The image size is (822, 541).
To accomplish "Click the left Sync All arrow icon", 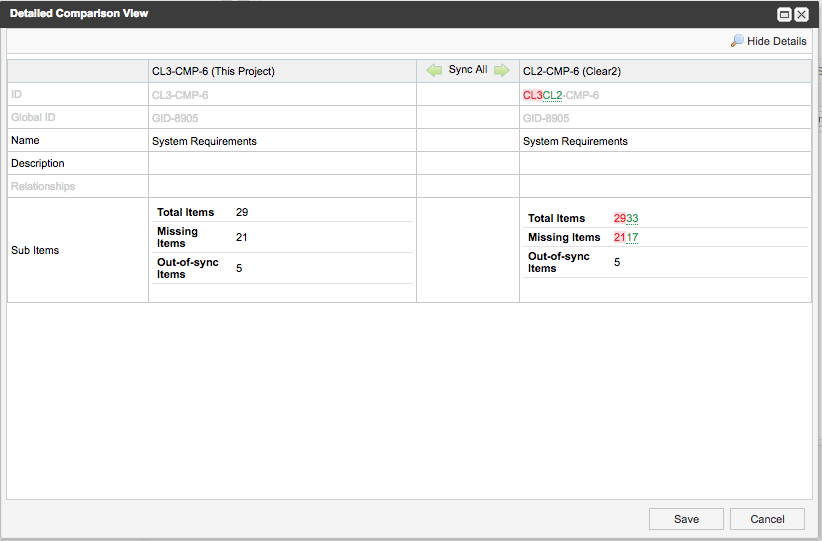I will (434, 71).
